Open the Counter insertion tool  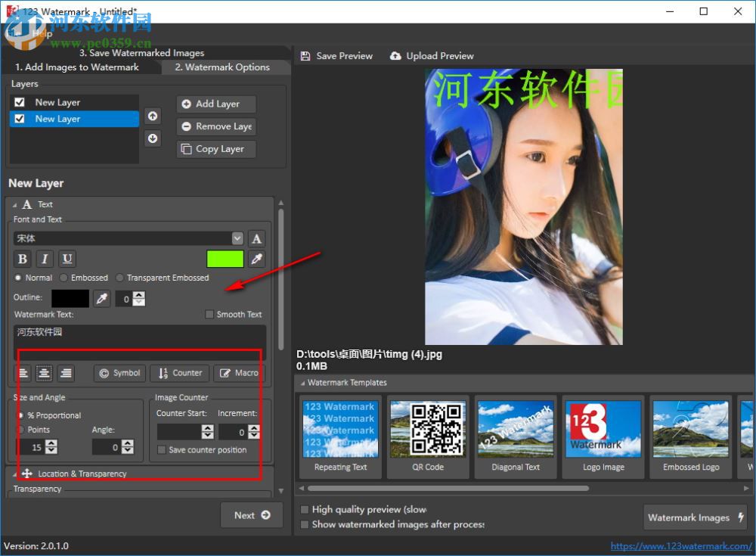tap(179, 372)
